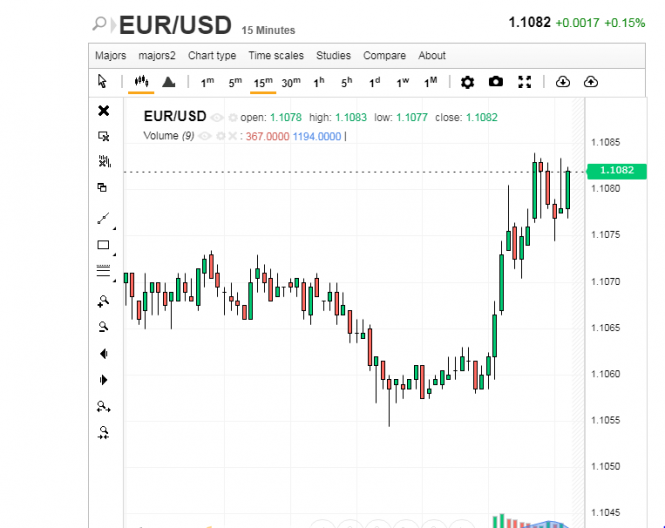Open the Majors menu

pyautogui.click(x=110, y=56)
